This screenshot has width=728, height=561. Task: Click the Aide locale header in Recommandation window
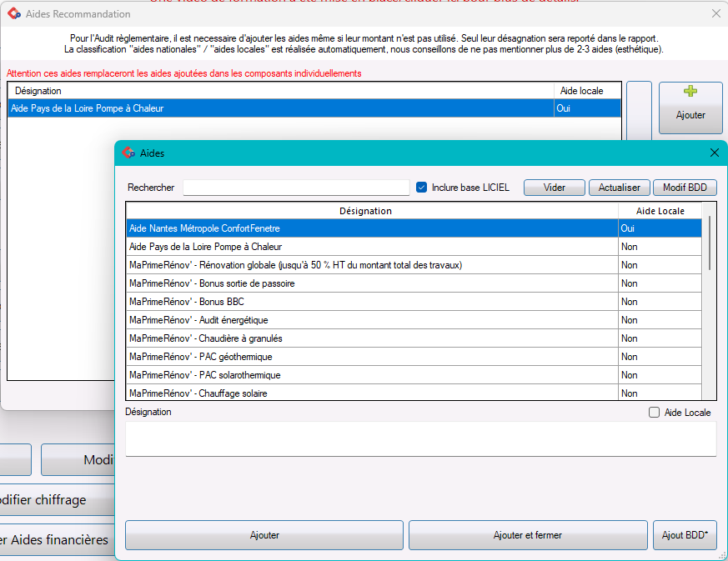click(x=587, y=91)
